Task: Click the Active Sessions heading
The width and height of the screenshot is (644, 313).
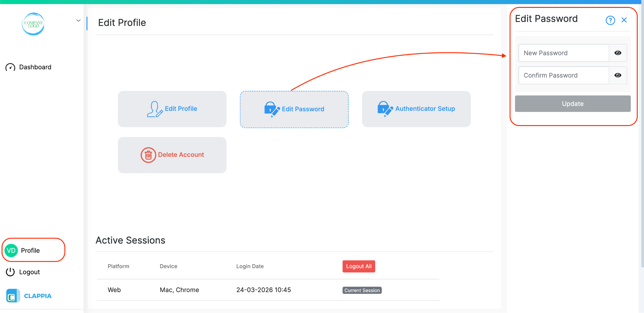Action: tap(130, 240)
